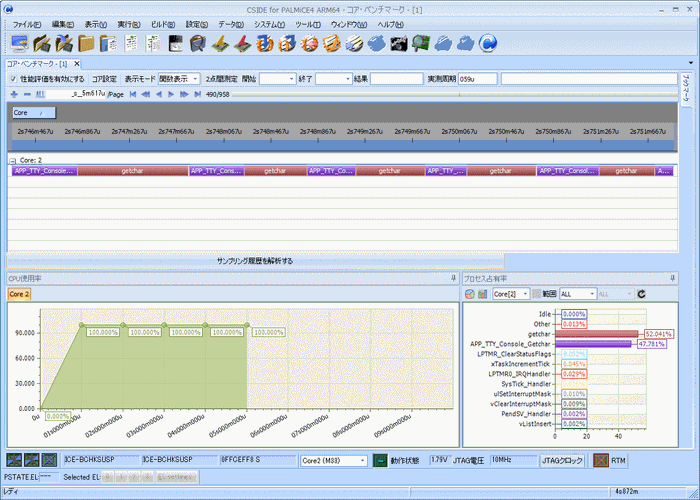Click the コア設定 button
Screen dimensions: 700x500
click(104, 78)
